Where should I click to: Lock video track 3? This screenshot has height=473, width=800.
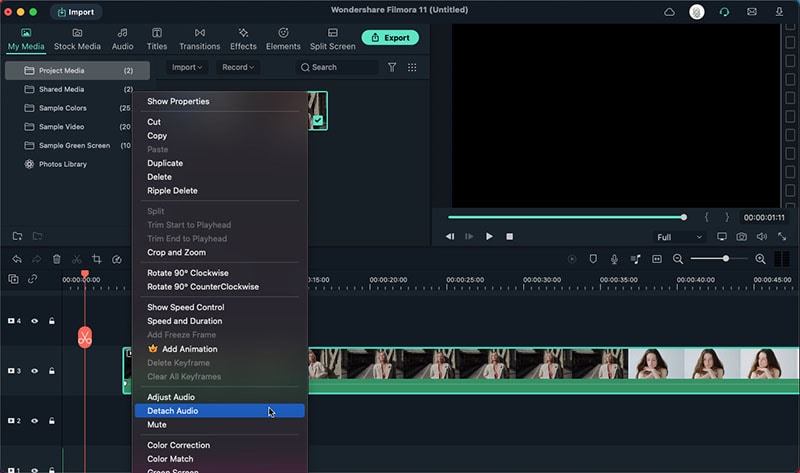tap(52, 371)
